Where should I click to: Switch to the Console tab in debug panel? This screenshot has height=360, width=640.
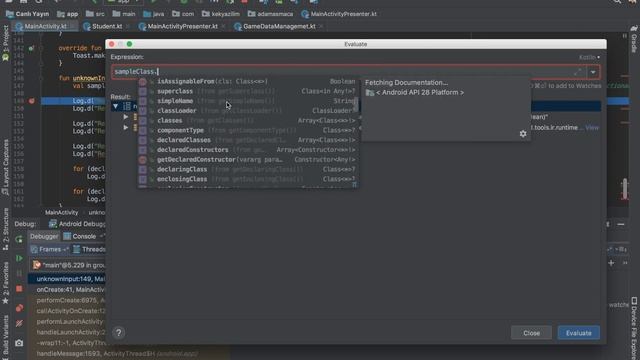[80, 236]
